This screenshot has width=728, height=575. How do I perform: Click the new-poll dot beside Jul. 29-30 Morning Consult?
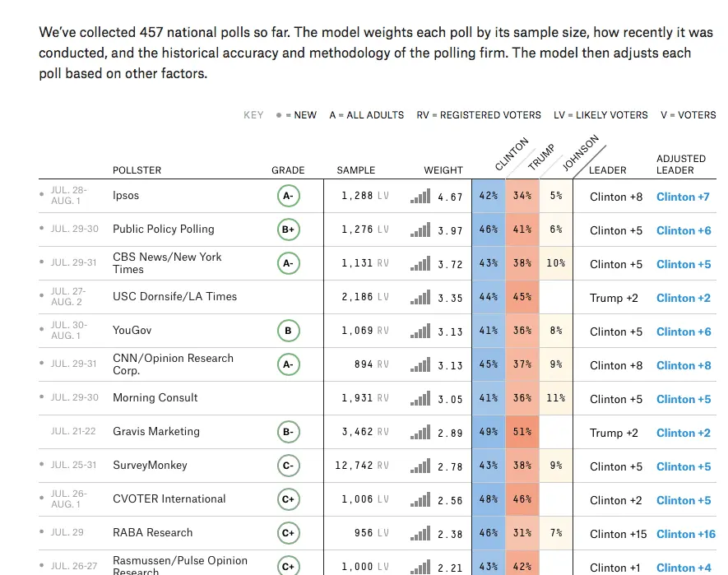42,397
